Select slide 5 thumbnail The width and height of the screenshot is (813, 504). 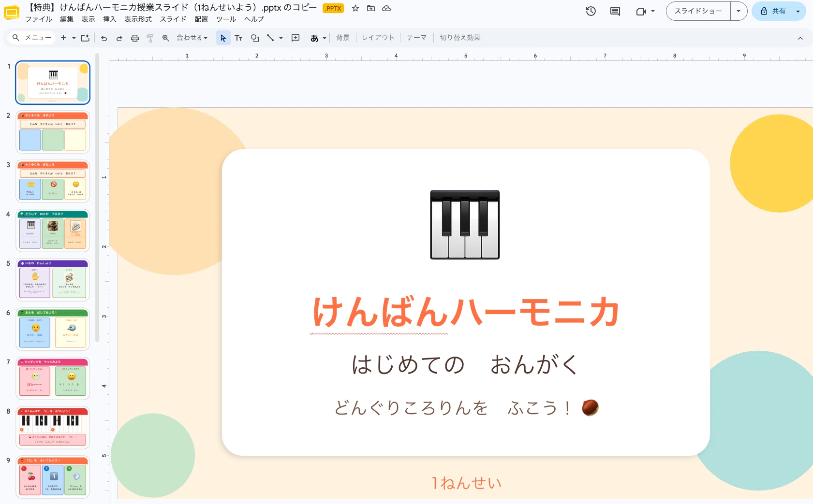(x=53, y=280)
